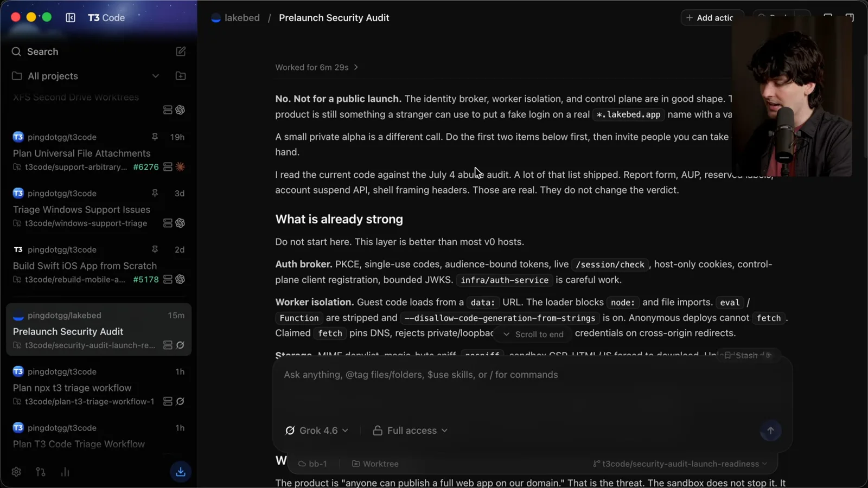868x488 pixels.
Task: Open settings gear in sidebar footer
Action: click(x=16, y=472)
